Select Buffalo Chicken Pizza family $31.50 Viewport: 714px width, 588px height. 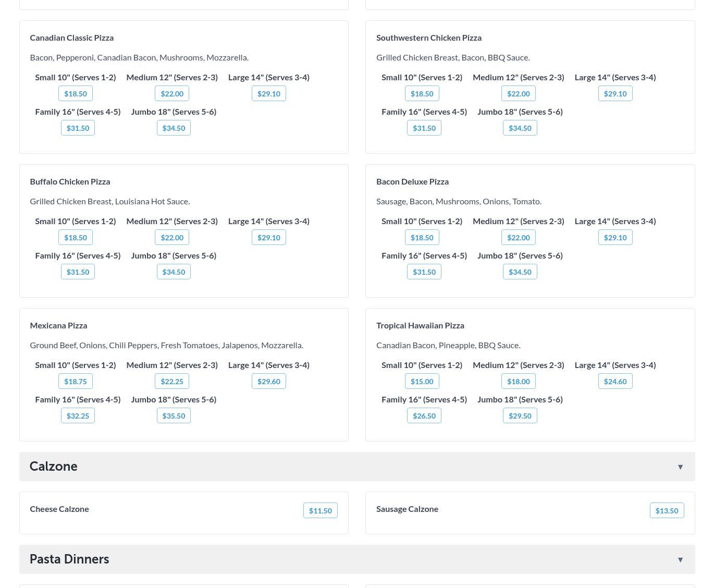tap(78, 272)
